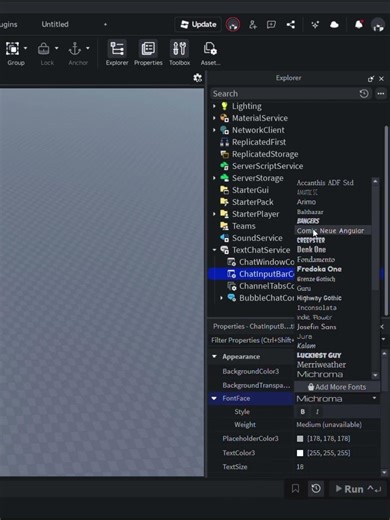
Task: Open the AI assistant sparkle icon
Action: point(315,25)
